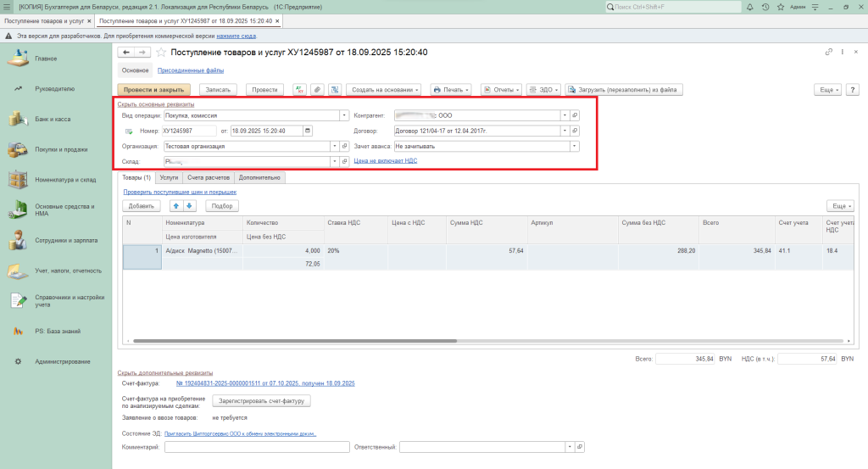Open the Зачет аванса dropdown list
Viewport: 868px width, 469px height.
[x=574, y=146]
